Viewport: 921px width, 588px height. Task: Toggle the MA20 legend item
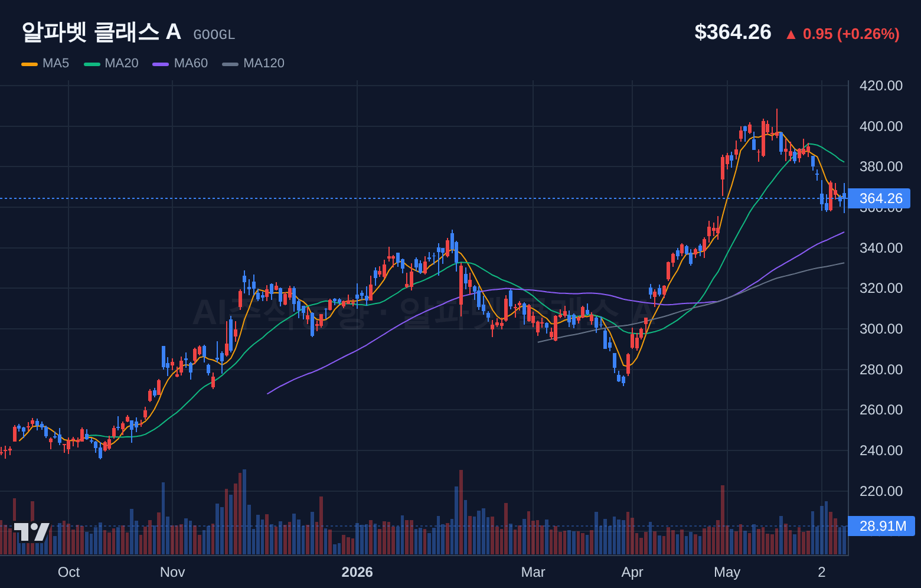click(111, 63)
